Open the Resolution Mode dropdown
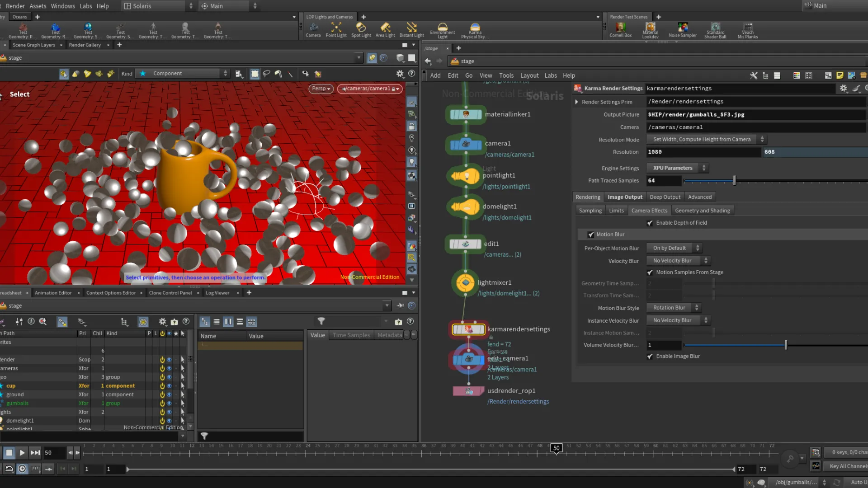The height and width of the screenshot is (488, 868). 705,140
